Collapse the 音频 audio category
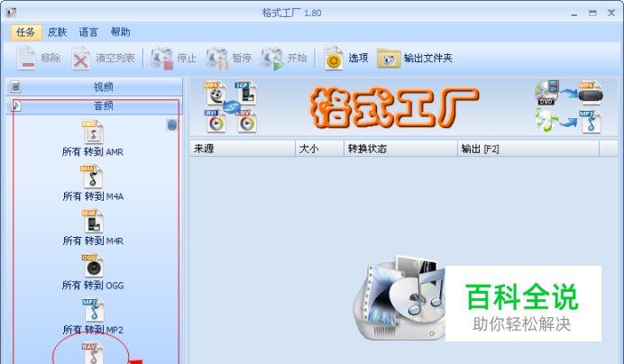The width and height of the screenshot is (624, 364). pyautogui.click(x=94, y=105)
